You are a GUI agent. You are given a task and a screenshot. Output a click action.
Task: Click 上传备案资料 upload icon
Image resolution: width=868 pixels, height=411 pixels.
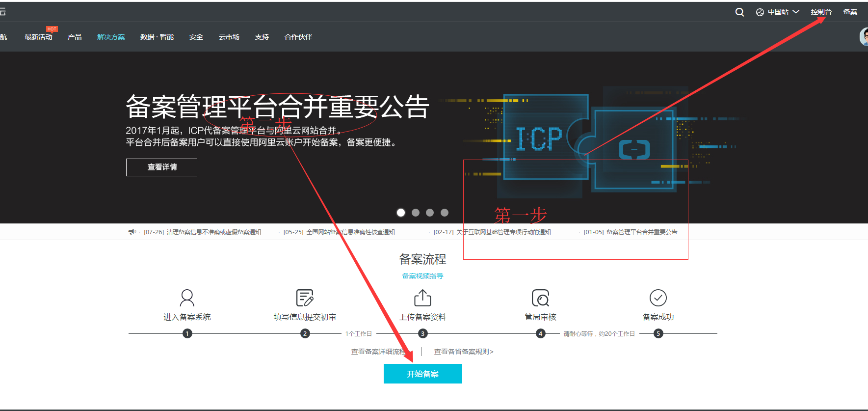point(422,298)
